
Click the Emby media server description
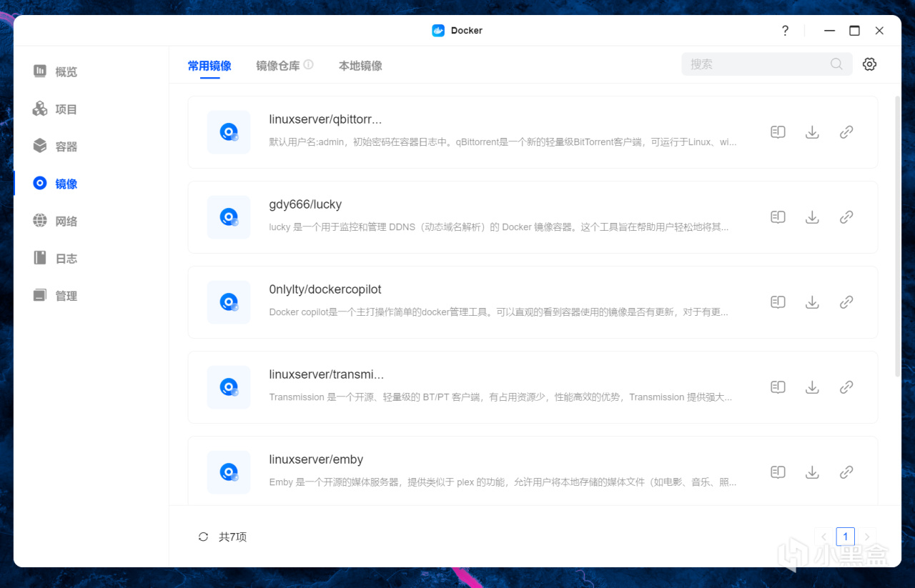pyautogui.click(x=503, y=482)
